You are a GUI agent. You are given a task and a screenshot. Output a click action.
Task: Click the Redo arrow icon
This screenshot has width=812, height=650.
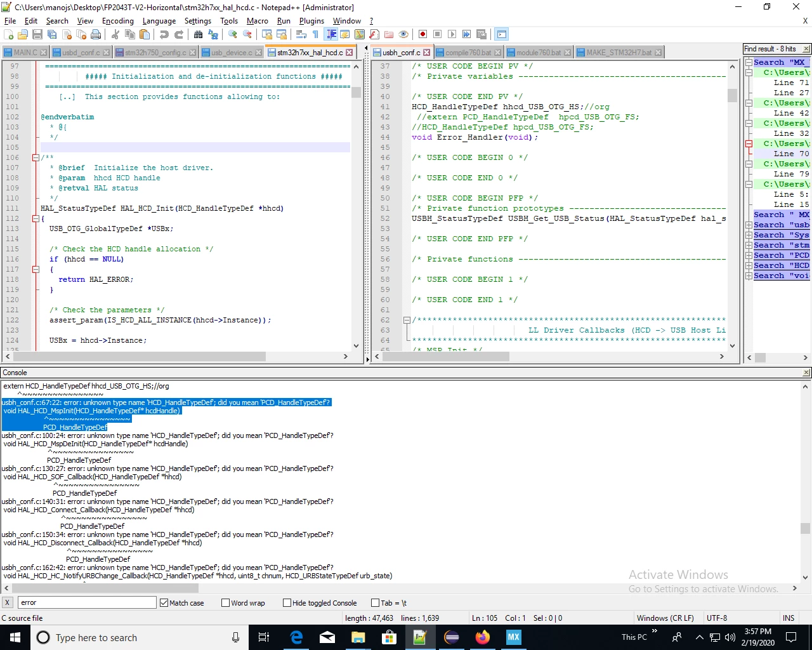(179, 34)
